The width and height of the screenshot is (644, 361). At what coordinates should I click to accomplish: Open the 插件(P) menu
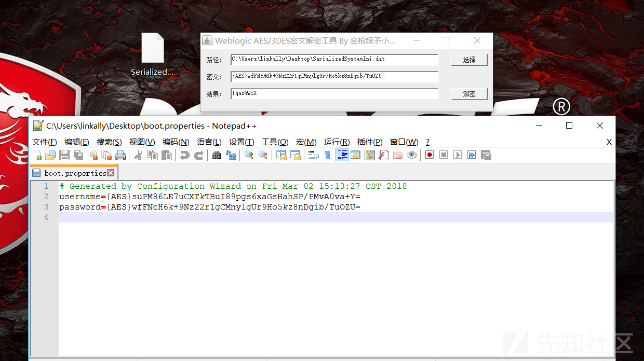[x=370, y=142]
